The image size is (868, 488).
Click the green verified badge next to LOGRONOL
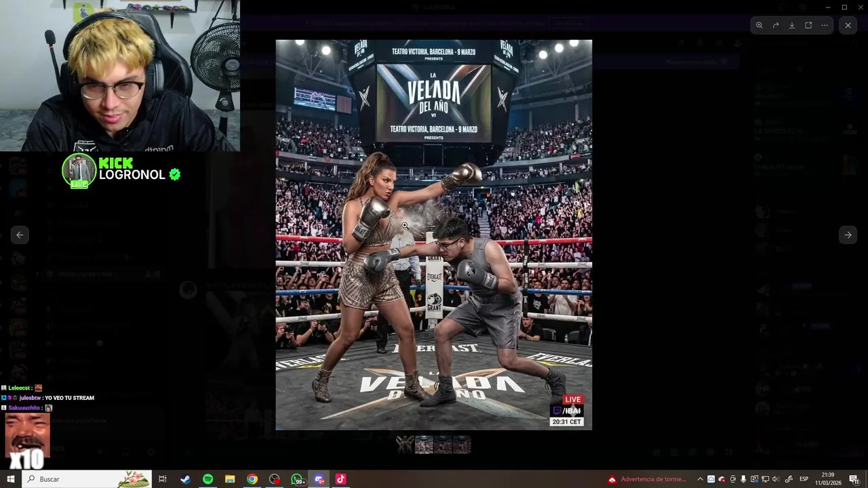[x=175, y=174]
